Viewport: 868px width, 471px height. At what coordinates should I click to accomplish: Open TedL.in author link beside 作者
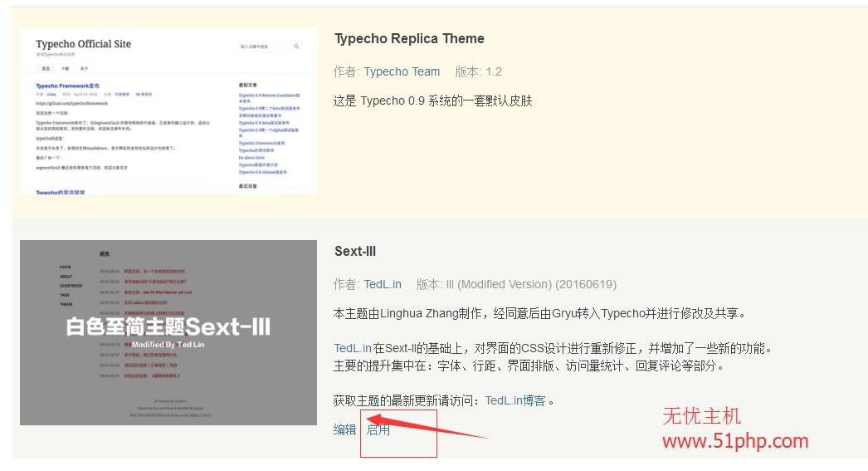click(x=382, y=284)
